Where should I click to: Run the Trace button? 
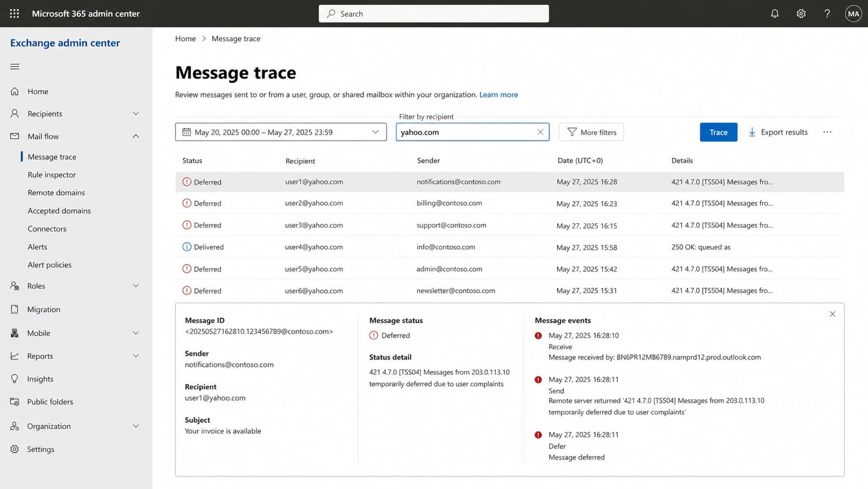[718, 132]
